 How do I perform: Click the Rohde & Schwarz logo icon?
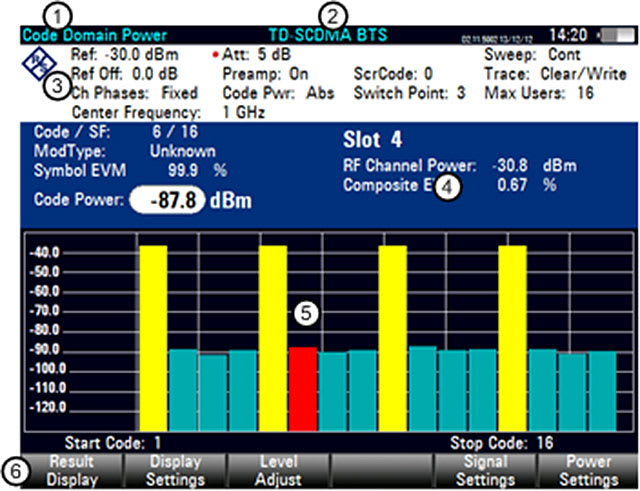click(39, 64)
